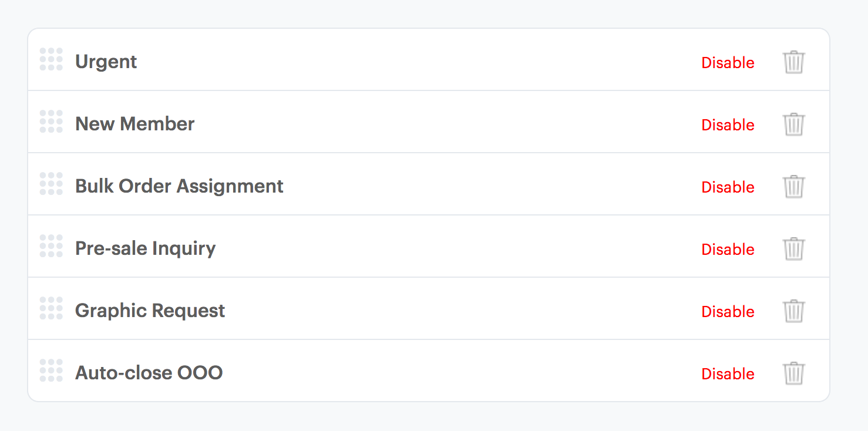This screenshot has width=868, height=431.
Task: Disable the Urgent rule
Action: 728,63
